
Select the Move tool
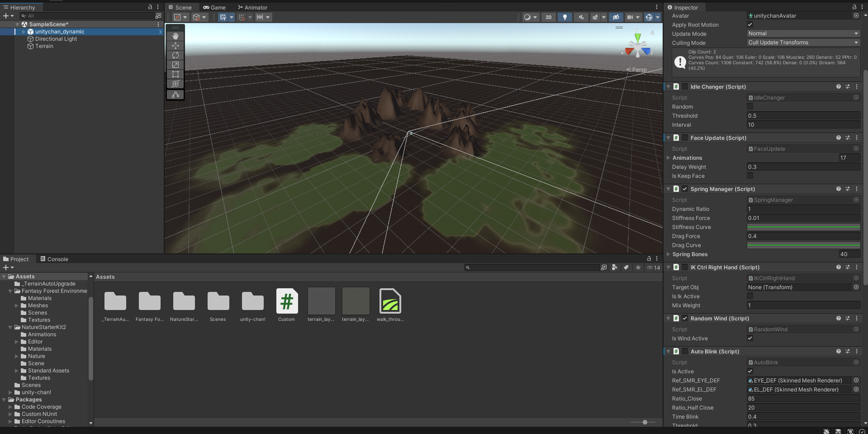(175, 46)
